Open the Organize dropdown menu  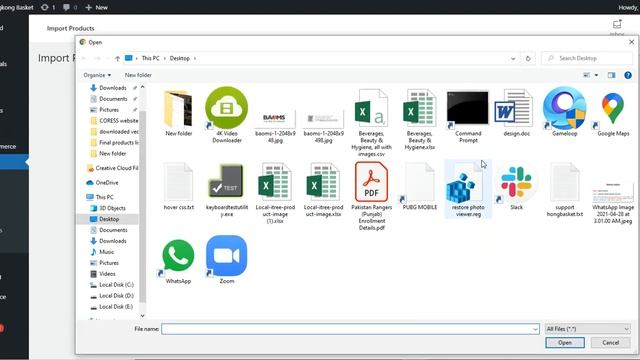coord(97,75)
